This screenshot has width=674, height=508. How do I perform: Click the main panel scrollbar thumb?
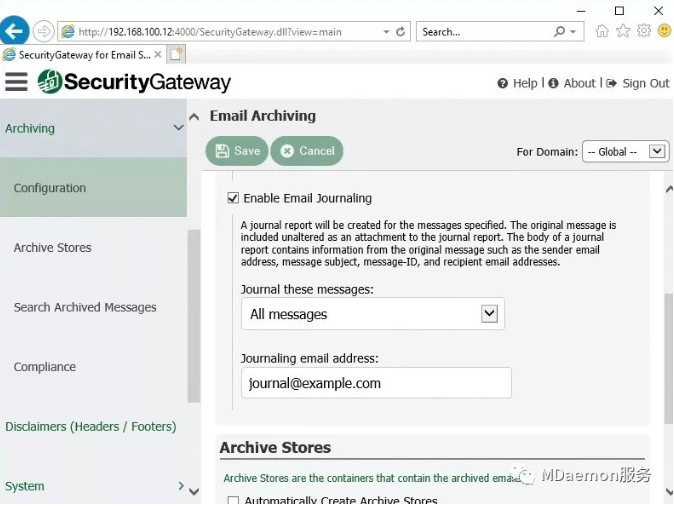[668, 358]
